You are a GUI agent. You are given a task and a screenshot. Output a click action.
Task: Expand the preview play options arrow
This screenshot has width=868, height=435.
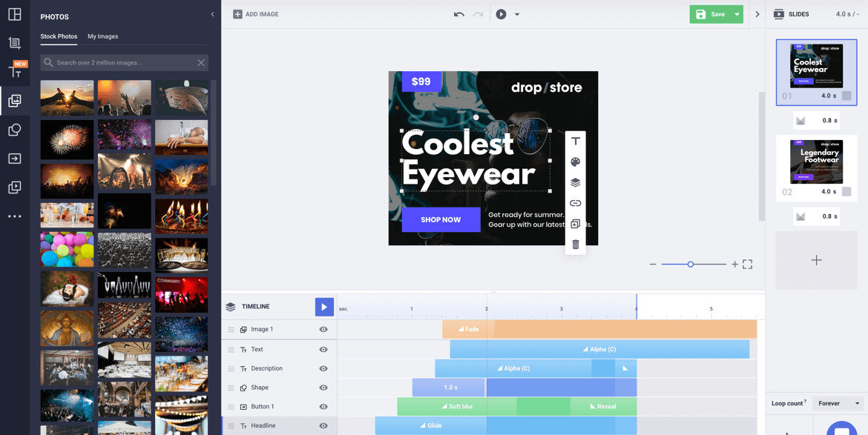tap(517, 14)
